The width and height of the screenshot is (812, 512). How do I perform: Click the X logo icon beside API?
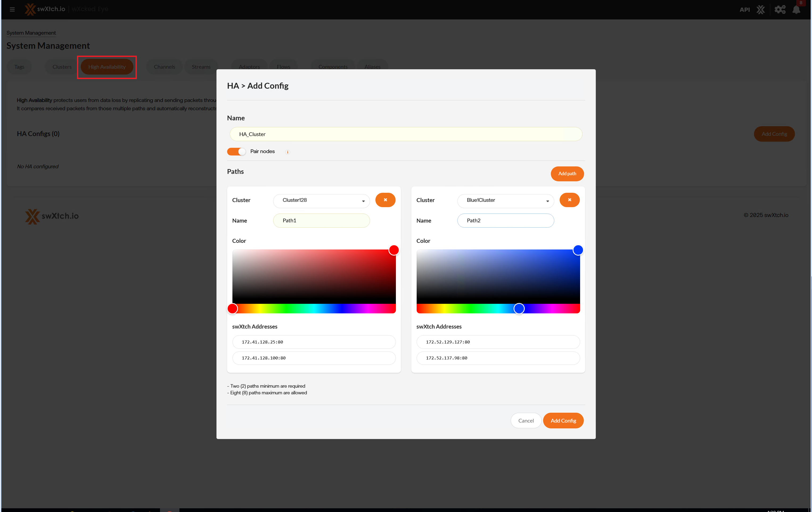click(760, 9)
